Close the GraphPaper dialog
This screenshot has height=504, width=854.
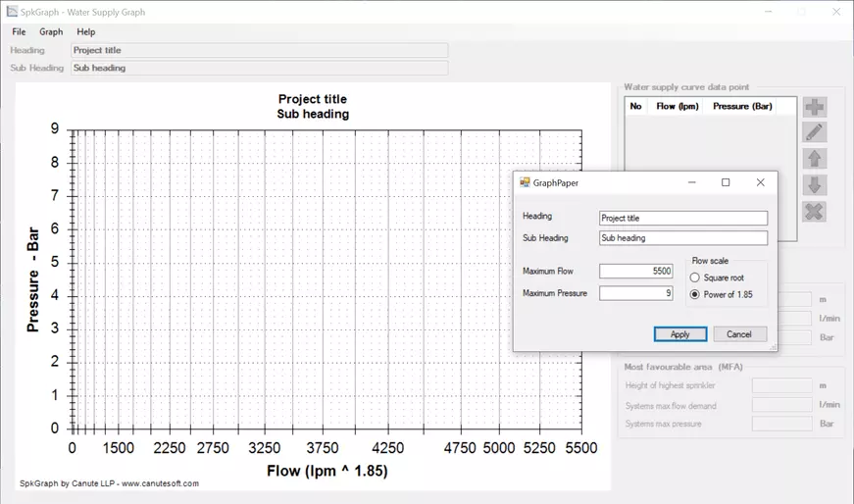tap(760, 182)
